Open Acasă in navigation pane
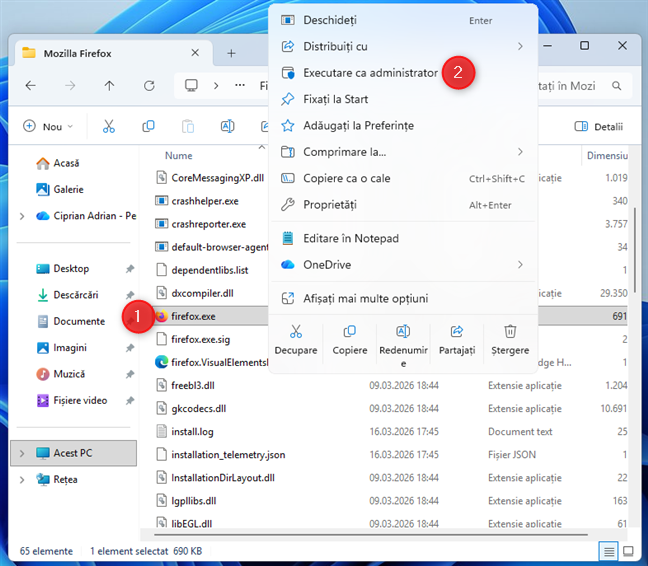 point(58,163)
